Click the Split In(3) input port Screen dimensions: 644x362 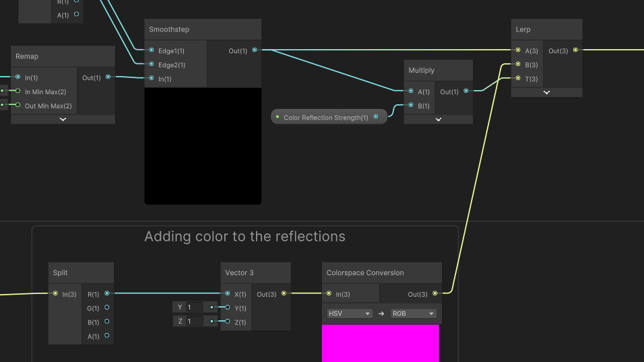[x=55, y=293]
